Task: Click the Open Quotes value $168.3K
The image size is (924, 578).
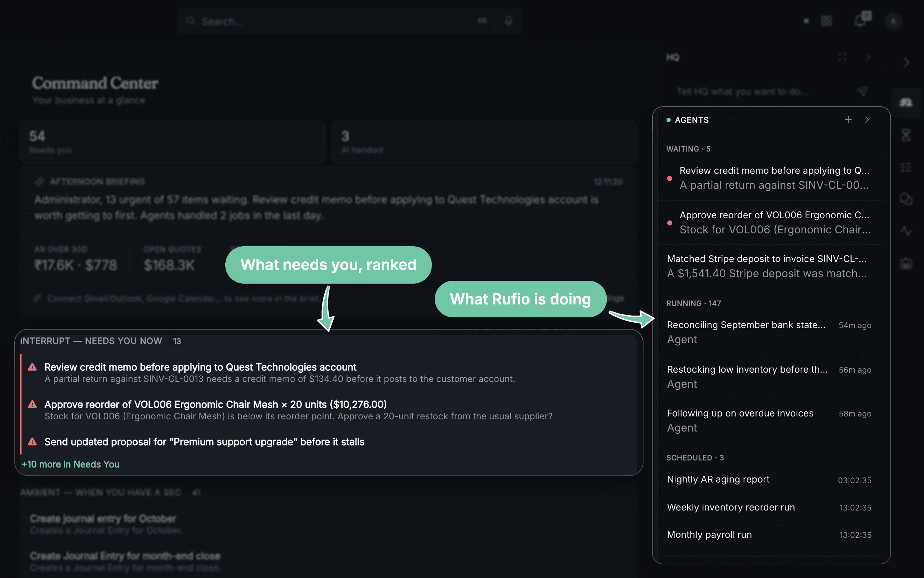Action: 169,265
